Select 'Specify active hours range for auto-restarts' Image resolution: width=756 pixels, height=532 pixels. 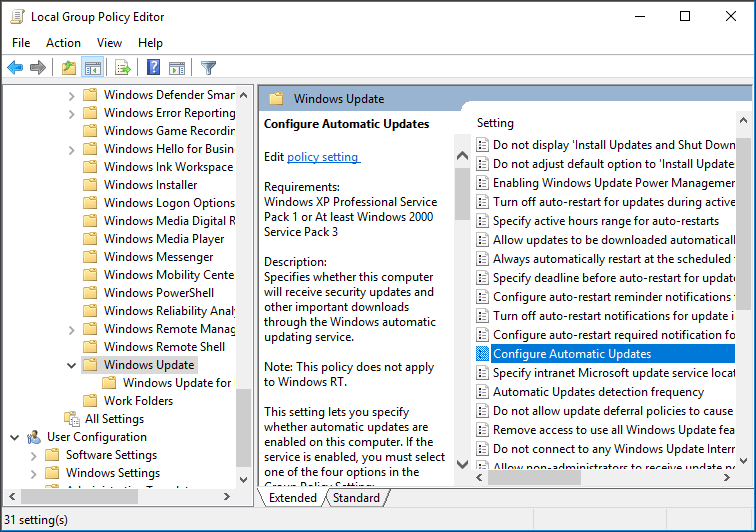(x=605, y=221)
